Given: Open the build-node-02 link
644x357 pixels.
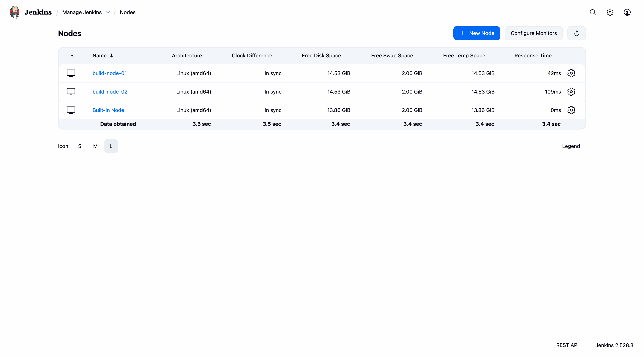Looking at the screenshot, I should [x=110, y=92].
